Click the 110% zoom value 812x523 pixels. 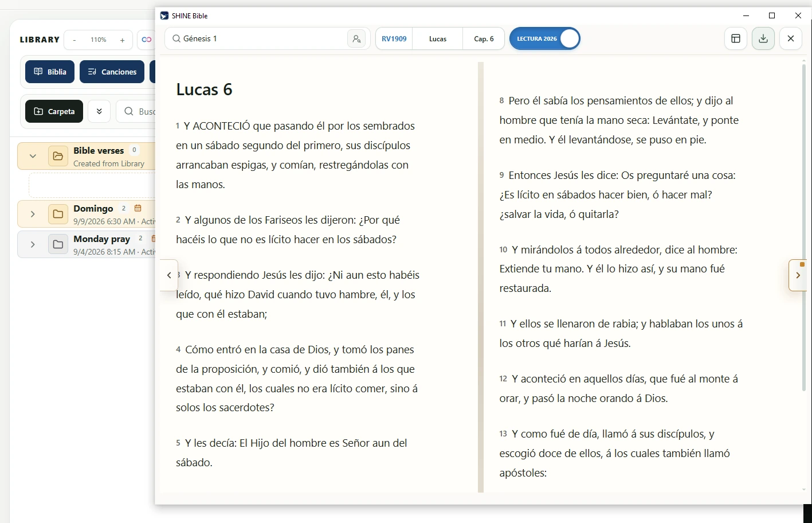[98, 40]
